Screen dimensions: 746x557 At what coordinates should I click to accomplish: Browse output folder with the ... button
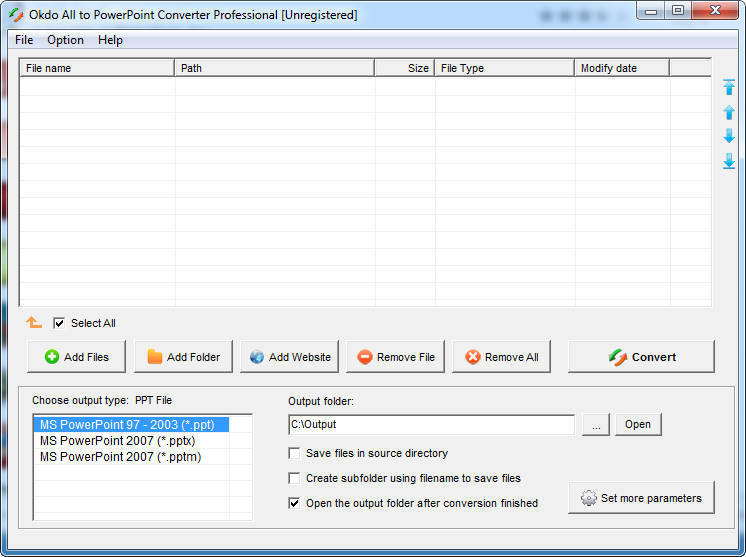point(596,424)
